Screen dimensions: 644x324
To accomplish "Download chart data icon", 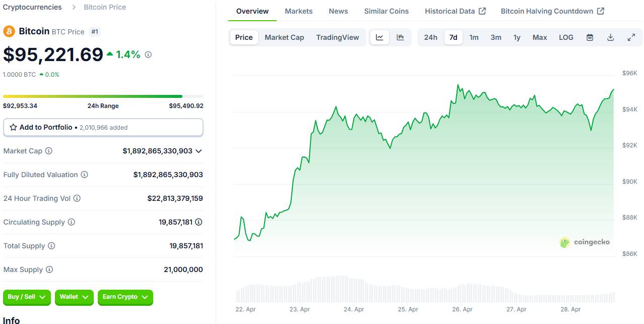I will [610, 37].
